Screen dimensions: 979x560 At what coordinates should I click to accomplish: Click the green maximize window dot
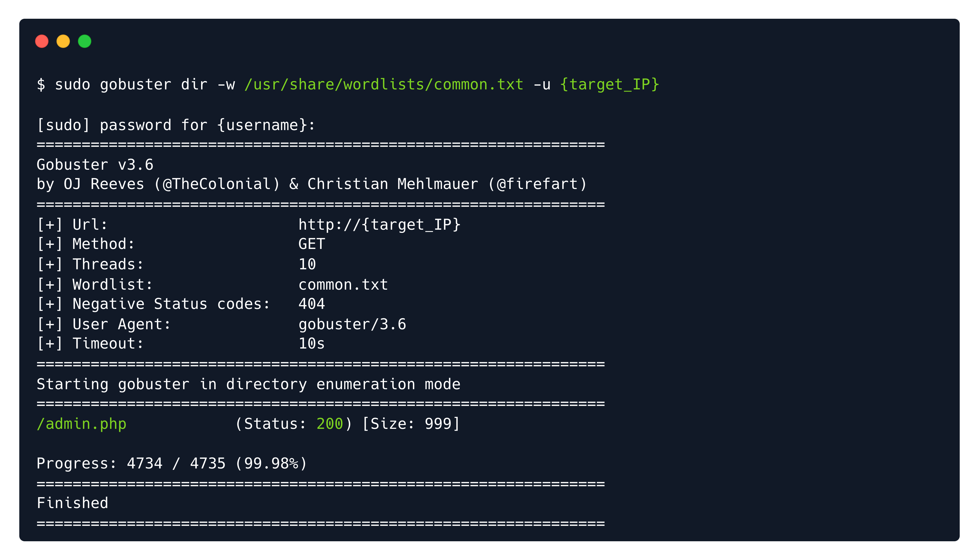coord(85,41)
